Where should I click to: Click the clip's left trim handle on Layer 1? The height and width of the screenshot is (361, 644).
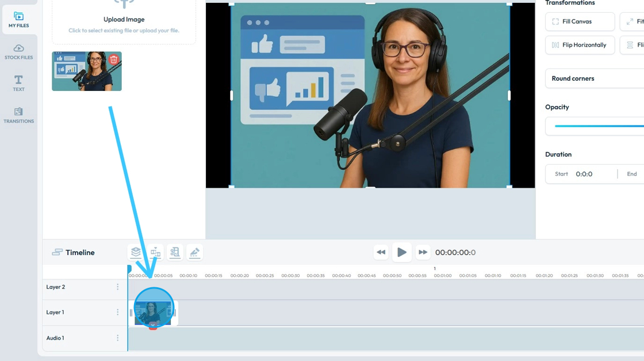pos(131,313)
